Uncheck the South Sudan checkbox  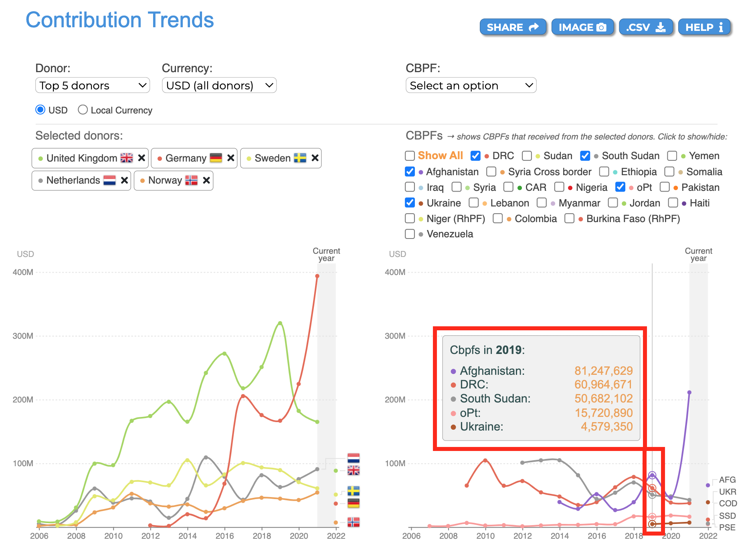[585, 156]
